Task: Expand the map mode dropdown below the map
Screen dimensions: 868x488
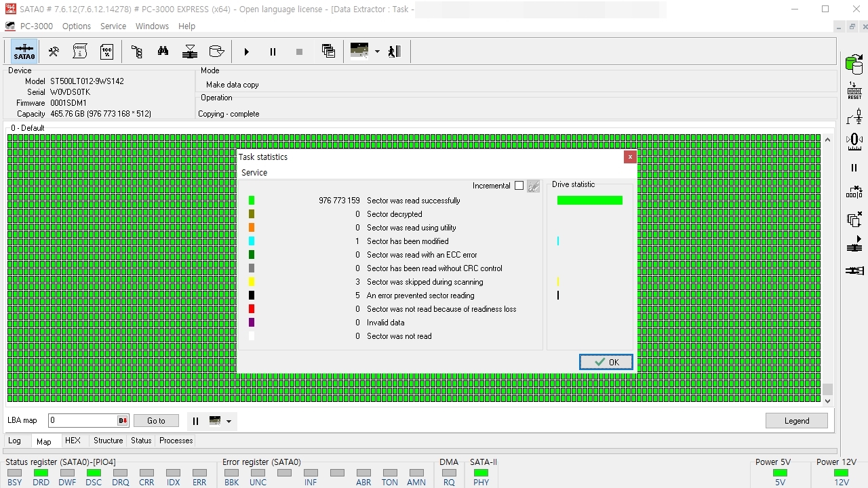Action: [x=229, y=421]
